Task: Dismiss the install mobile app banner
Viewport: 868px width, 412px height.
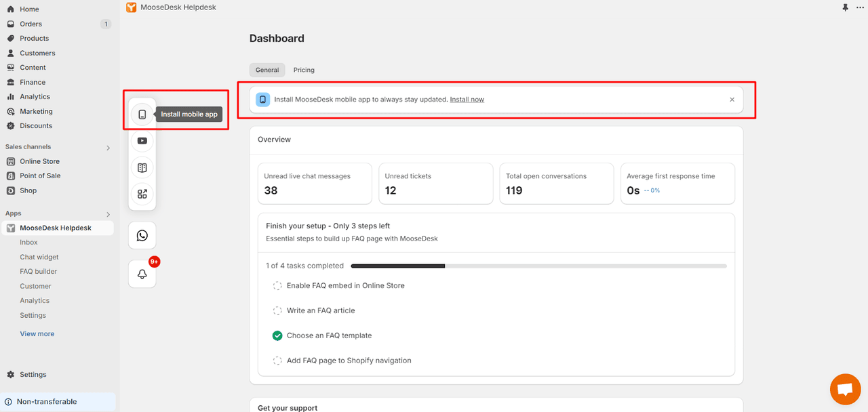Action: pos(732,100)
